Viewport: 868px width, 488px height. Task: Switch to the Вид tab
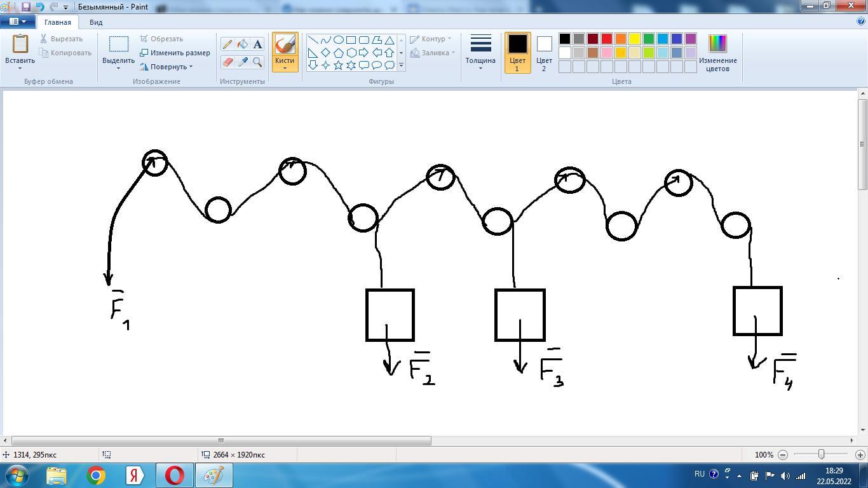tap(96, 22)
